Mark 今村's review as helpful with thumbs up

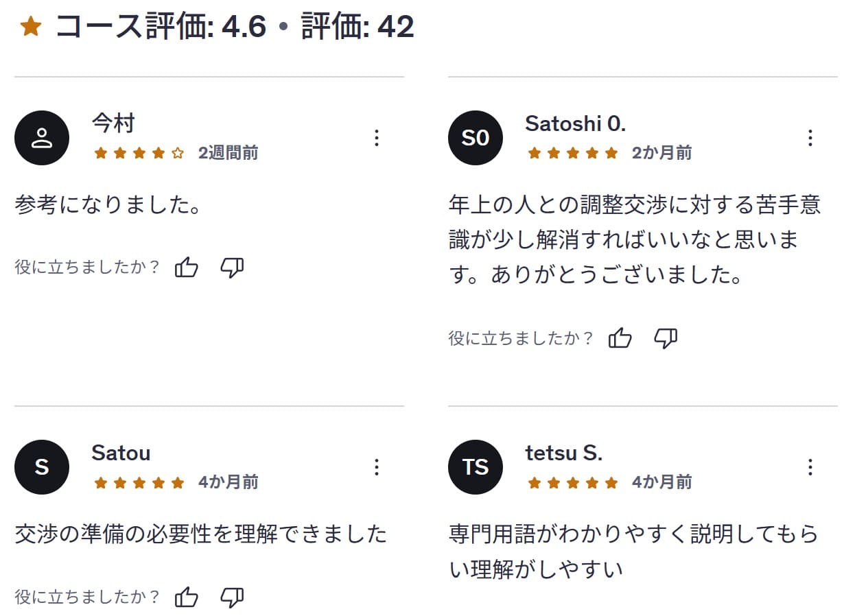187,268
